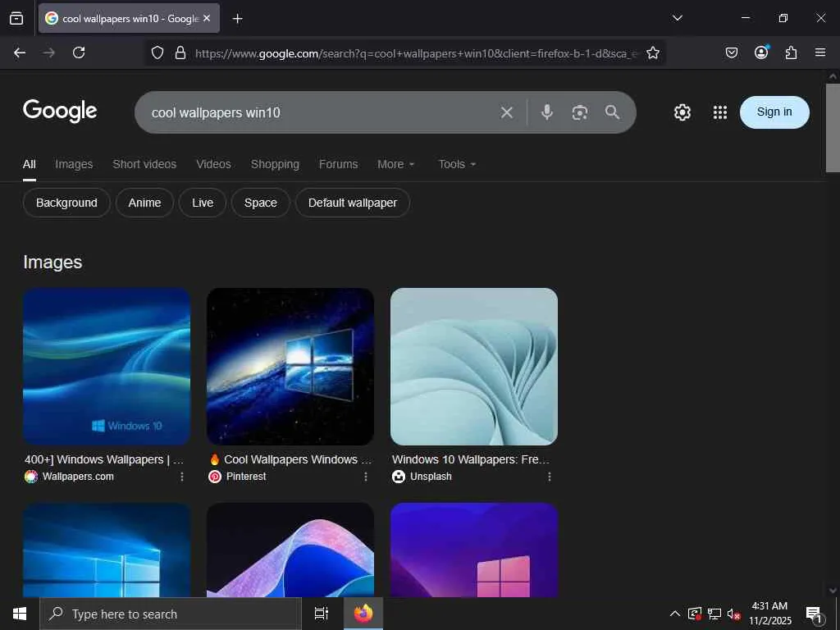Screen dimensions: 840x630
Task: Select the All results tab
Action: pyautogui.click(x=30, y=164)
